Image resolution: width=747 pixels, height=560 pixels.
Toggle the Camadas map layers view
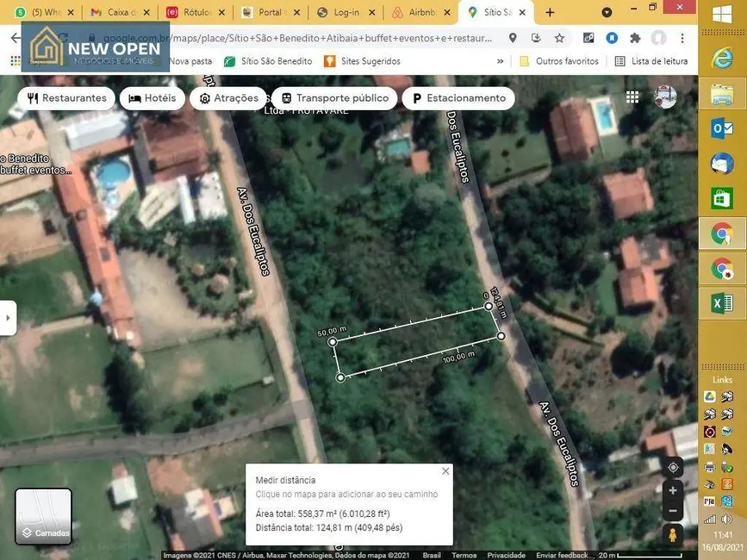click(43, 515)
